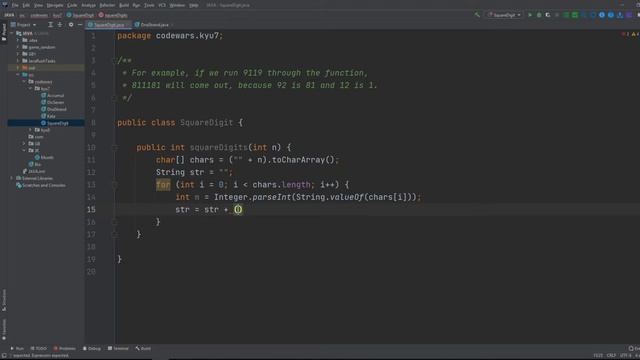The width and height of the screenshot is (640, 360).
Task: Open the TODO tool window
Action: point(39,349)
